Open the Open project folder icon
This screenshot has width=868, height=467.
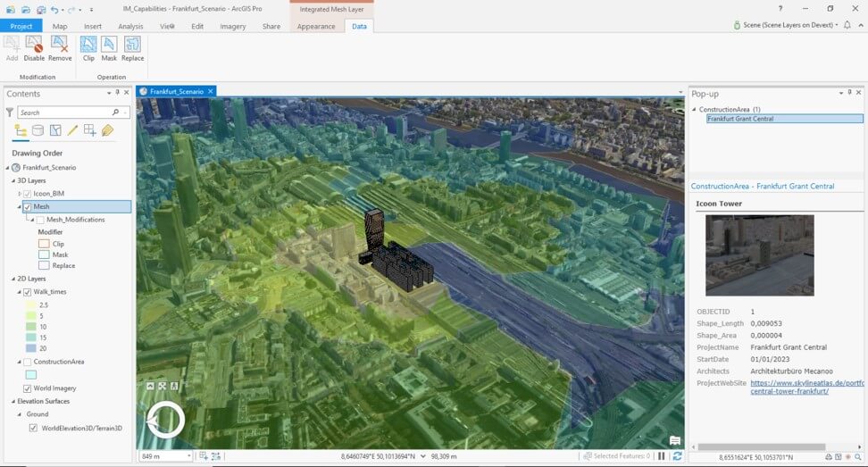(x=26, y=10)
